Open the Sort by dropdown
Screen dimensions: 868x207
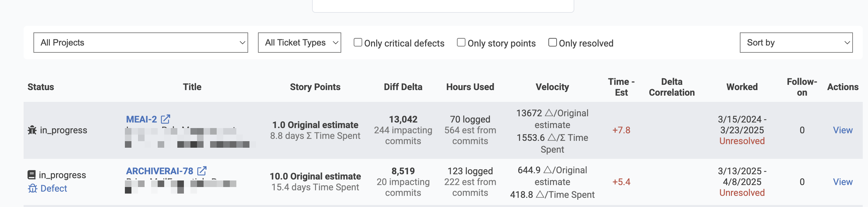pos(796,42)
